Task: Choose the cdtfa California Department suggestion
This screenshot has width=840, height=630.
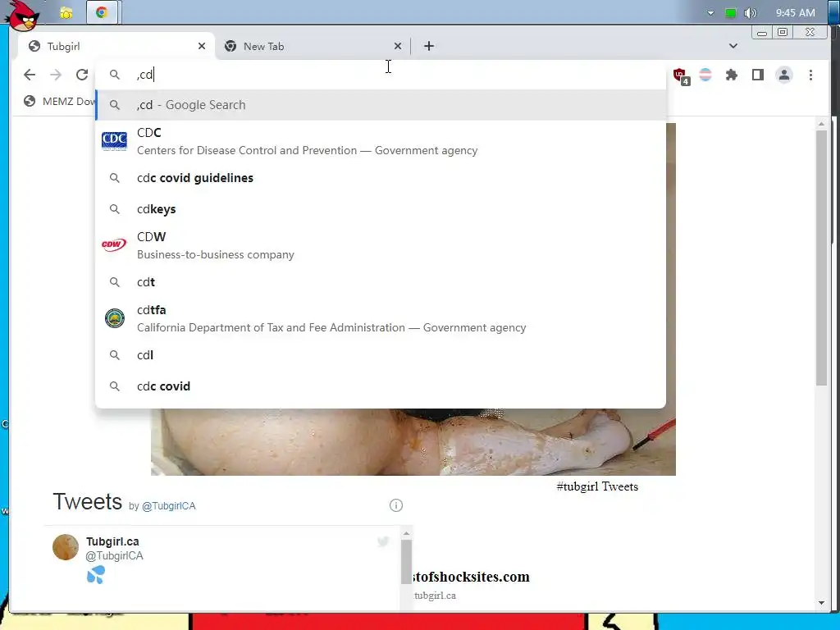Action: click(x=381, y=318)
